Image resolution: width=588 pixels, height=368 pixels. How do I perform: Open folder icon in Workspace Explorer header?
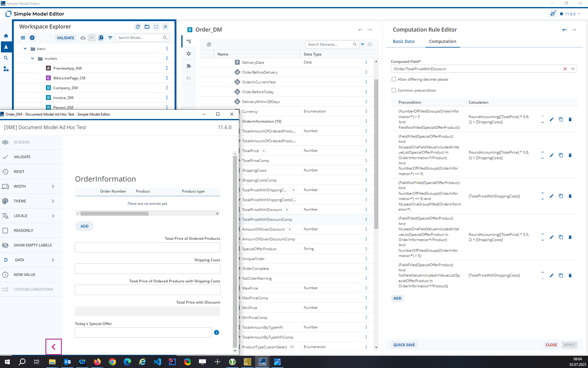[x=147, y=27]
